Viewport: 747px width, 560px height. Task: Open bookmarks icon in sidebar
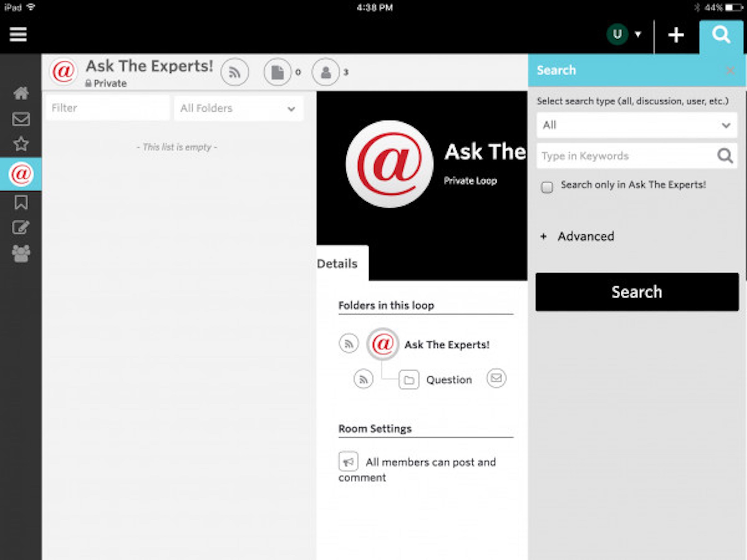pos(21,203)
